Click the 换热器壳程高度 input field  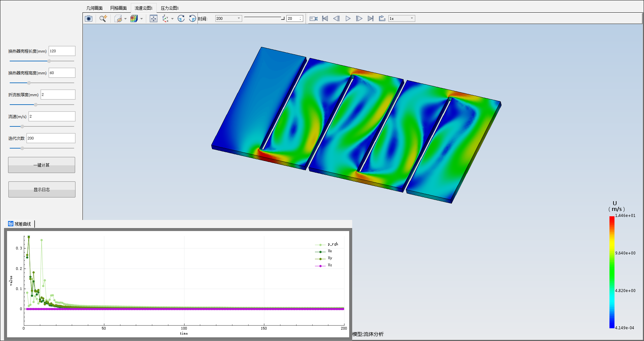[62, 73]
